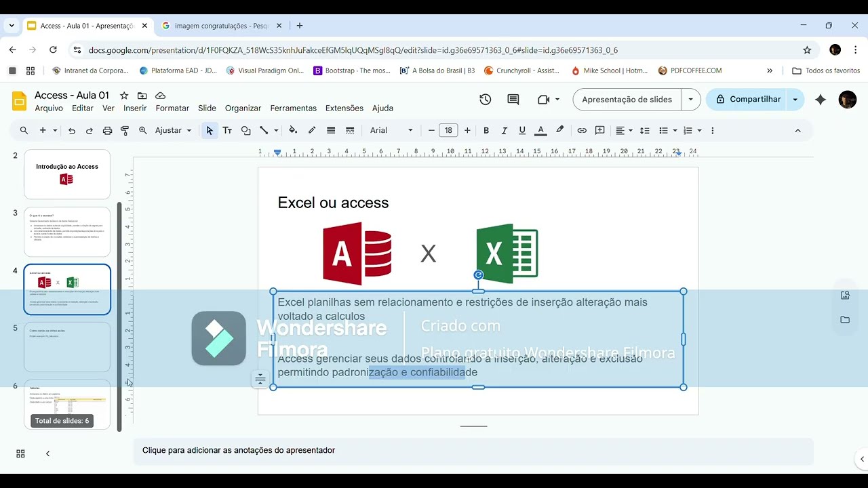
Task: Open the Extensões menu
Action: click(x=344, y=108)
